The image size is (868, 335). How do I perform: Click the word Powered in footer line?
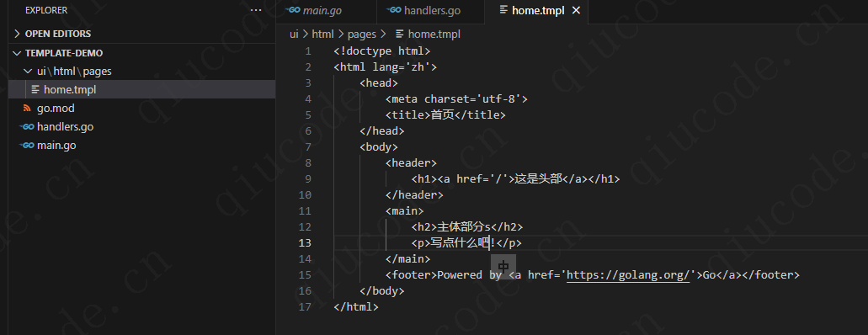point(460,275)
